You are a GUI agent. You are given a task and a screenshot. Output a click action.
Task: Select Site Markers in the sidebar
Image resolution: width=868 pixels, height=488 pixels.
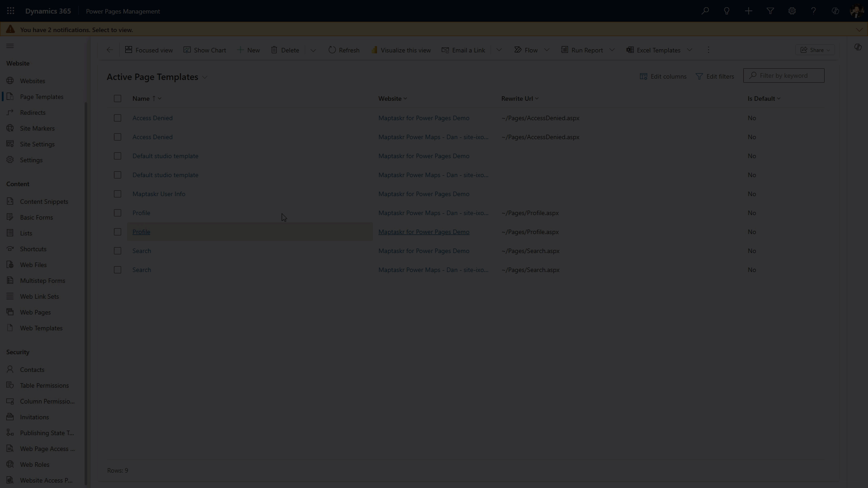coord(37,128)
